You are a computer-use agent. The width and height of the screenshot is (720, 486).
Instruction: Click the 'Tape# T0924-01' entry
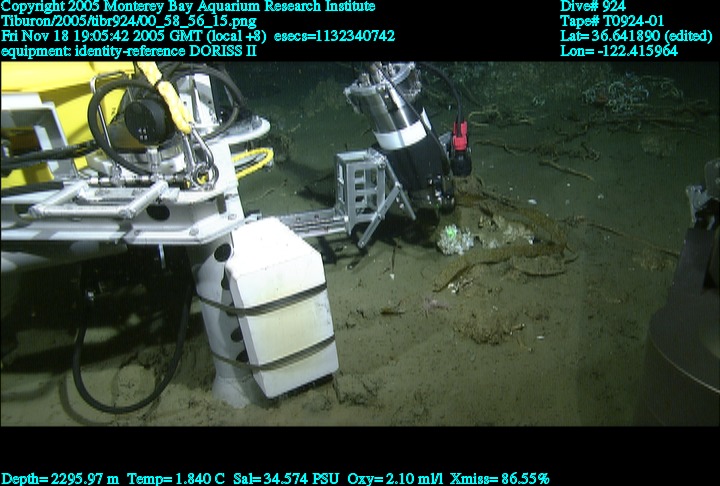click(612, 21)
